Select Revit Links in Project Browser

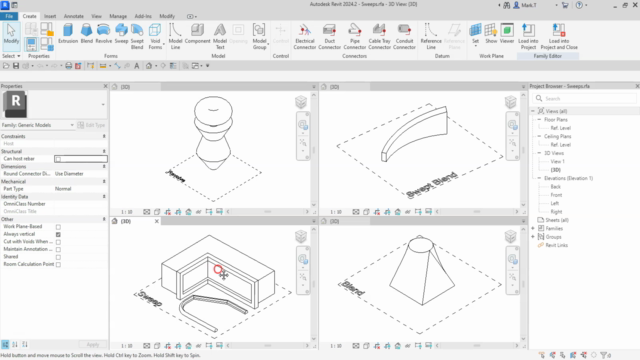556,245
